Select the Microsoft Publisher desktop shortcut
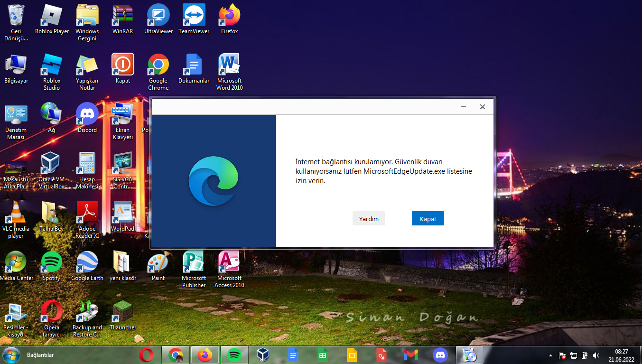The height and width of the screenshot is (364, 642). point(194,269)
